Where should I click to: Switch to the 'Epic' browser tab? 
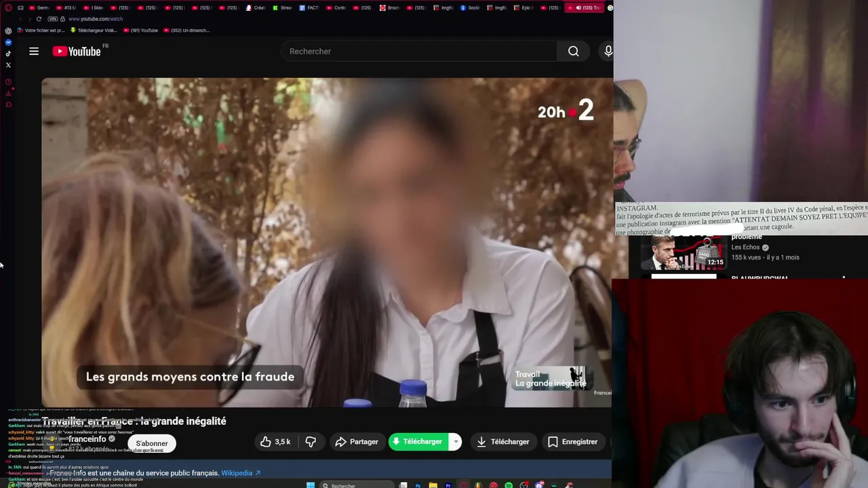point(525,8)
